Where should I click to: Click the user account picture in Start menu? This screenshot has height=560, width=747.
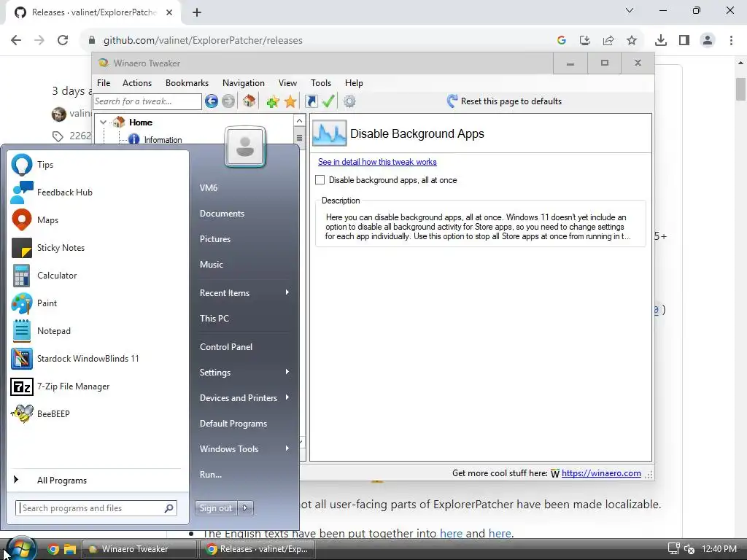pyautogui.click(x=245, y=147)
